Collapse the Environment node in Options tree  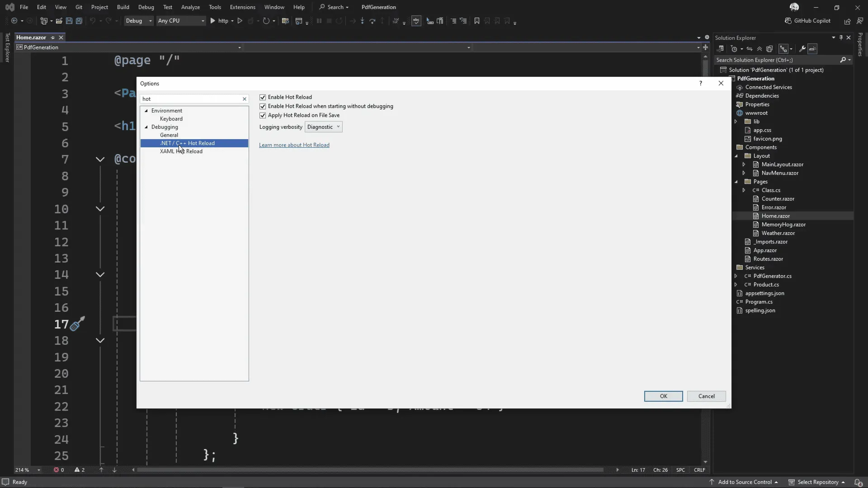click(146, 111)
